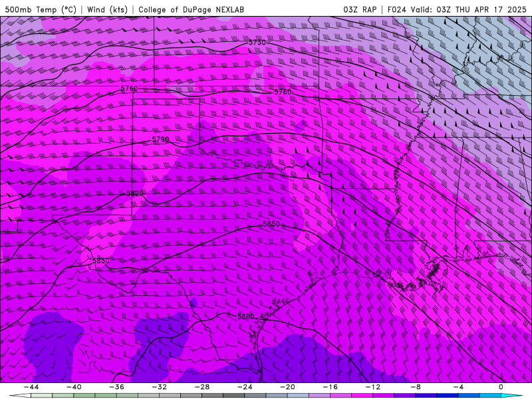Click the 5850 label near El Paso

(101, 261)
